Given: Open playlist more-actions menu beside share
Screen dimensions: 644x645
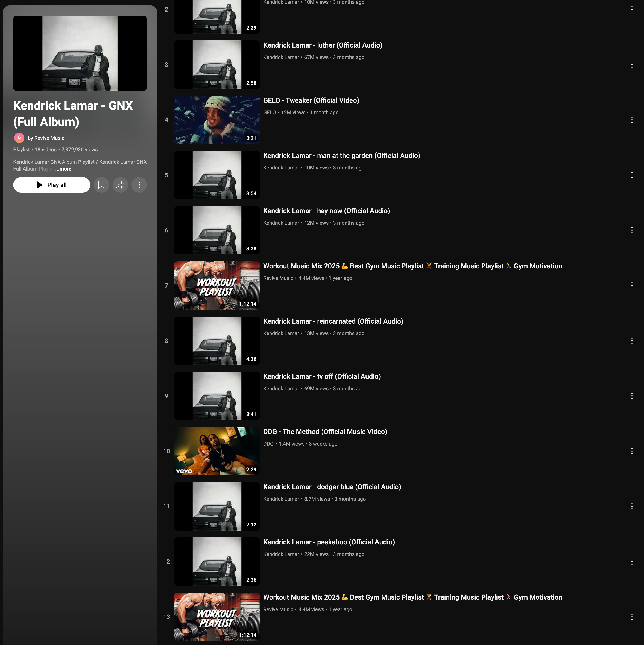Looking at the screenshot, I should (139, 185).
